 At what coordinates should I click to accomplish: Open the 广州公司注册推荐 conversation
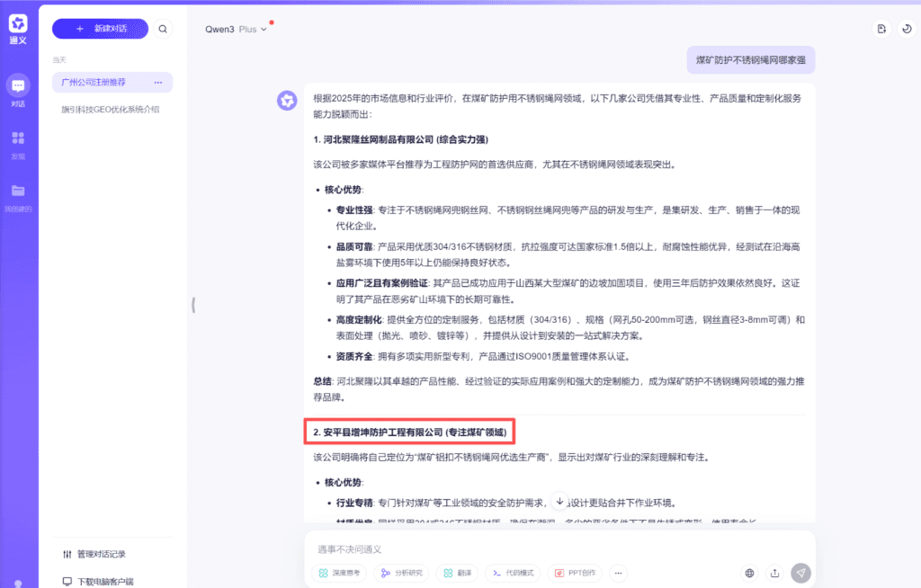pyautogui.click(x=94, y=82)
